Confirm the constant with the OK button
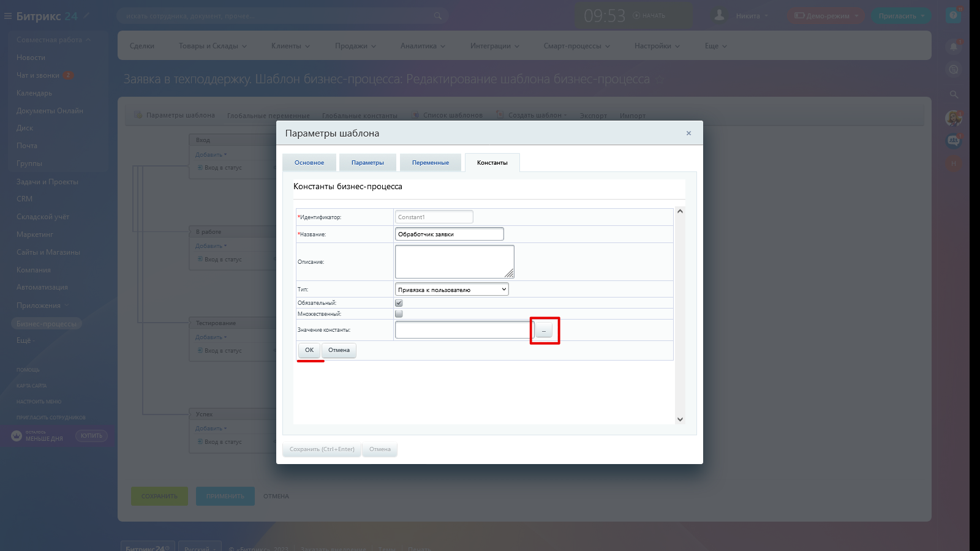The image size is (980, 551). point(309,350)
